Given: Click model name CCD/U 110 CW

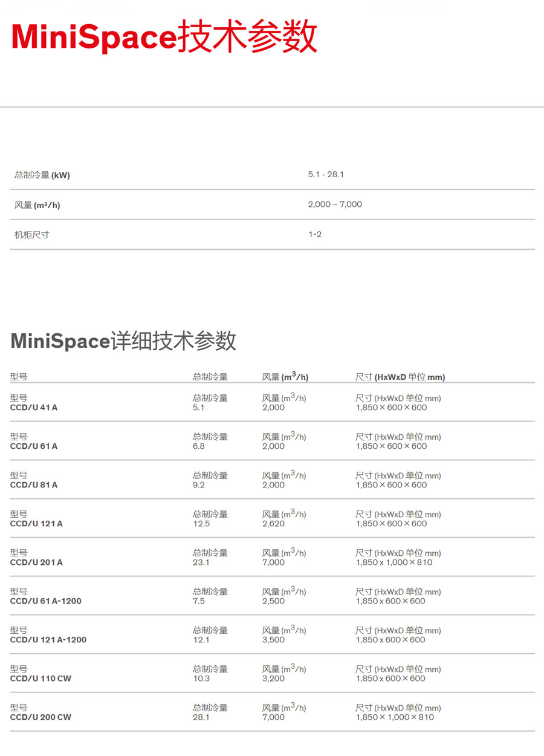Looking at the screenshot, I should [x=40, y=679].
